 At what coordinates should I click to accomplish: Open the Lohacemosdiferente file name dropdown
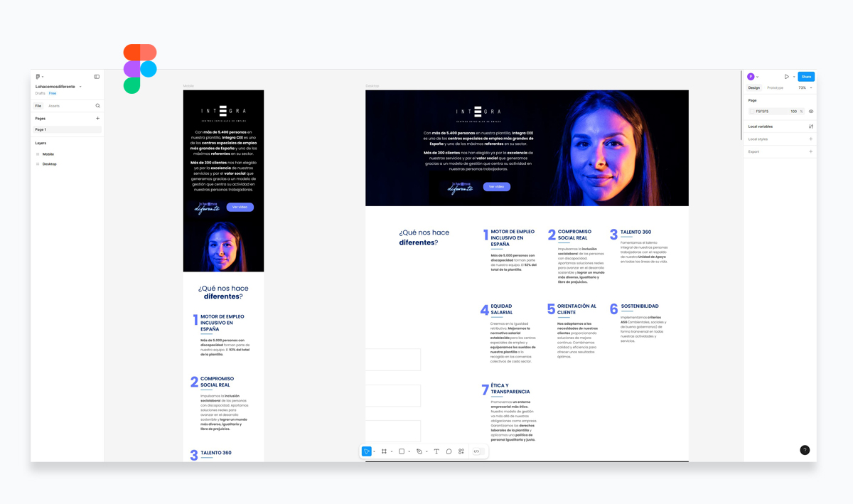click(80, 86)
